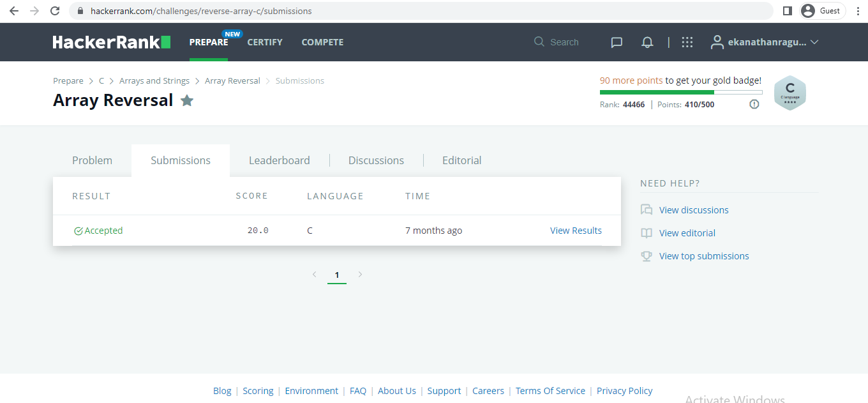Open the Environment footer link

(x=311, y=391)
